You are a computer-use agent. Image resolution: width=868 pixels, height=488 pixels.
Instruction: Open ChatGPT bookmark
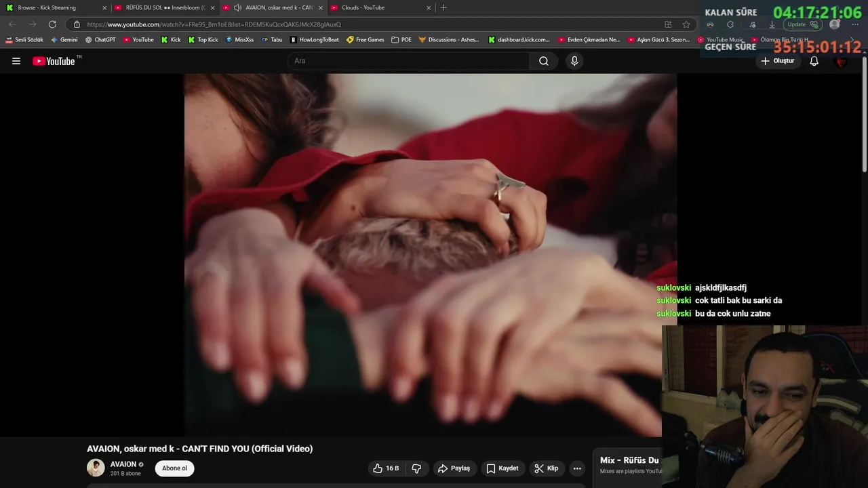pyautogui.click(x=100, y=40)
